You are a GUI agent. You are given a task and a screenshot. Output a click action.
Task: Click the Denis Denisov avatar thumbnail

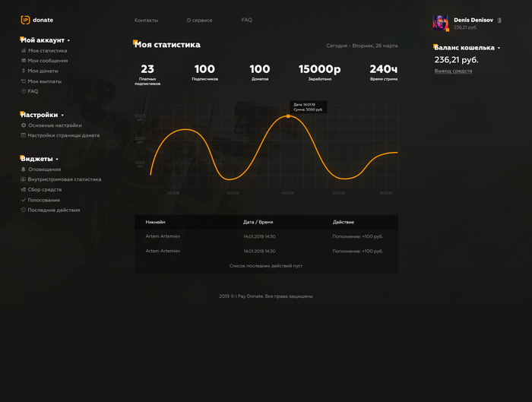[x=441, y=23]
